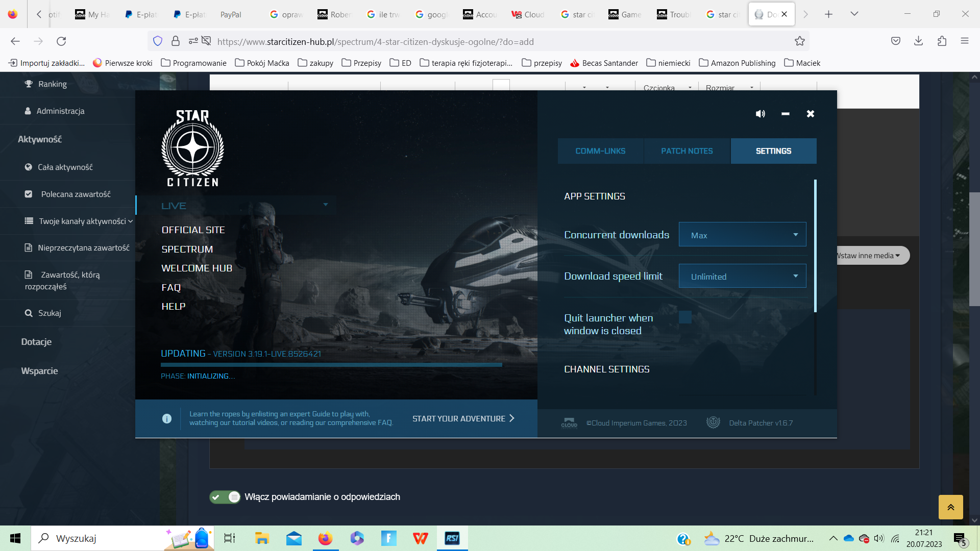Minimize the Star Citizen launcher

pos(786,114)
